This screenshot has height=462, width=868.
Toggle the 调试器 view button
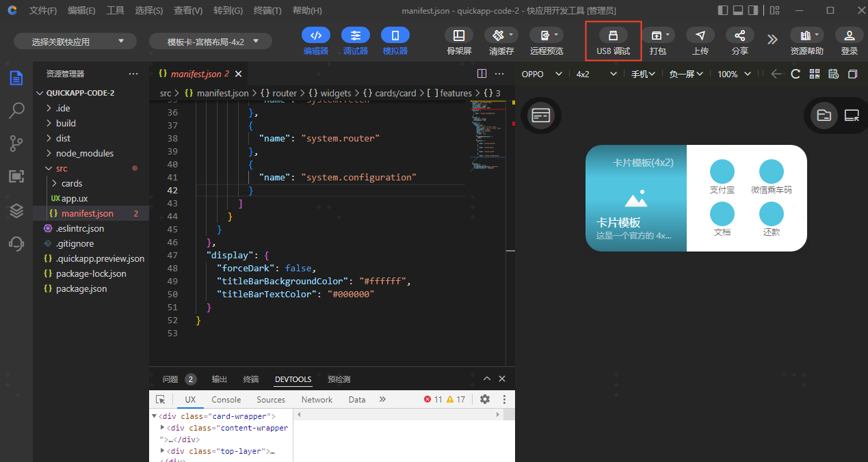356,36
